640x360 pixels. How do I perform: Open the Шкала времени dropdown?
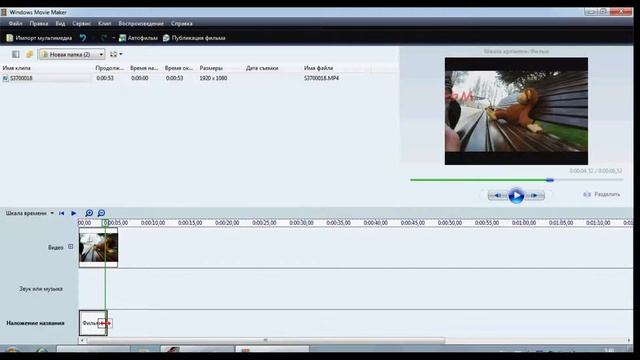click(x=29, y=213)
